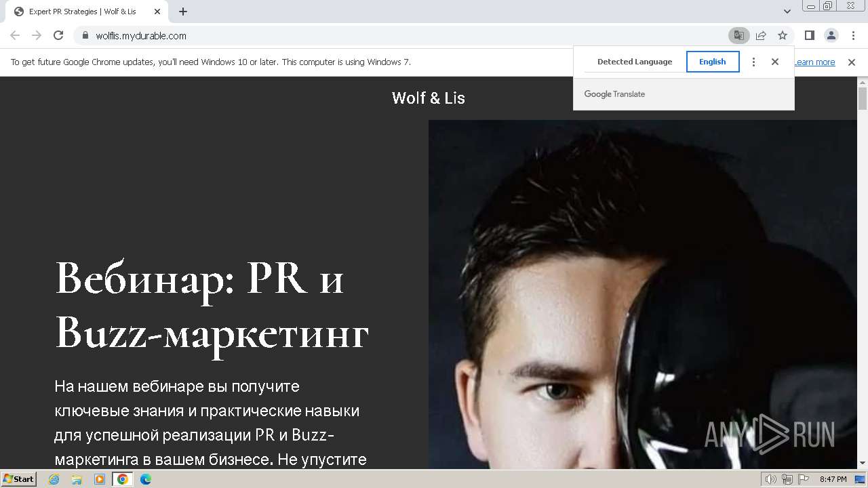Click the 8:47 PM clock

coord(833,479)
